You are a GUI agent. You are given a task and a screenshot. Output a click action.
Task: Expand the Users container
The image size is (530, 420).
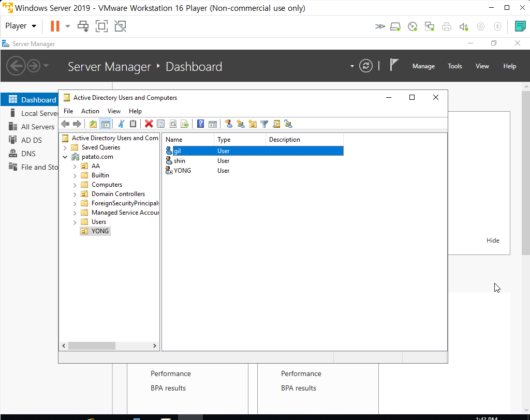tap(75, 222)
